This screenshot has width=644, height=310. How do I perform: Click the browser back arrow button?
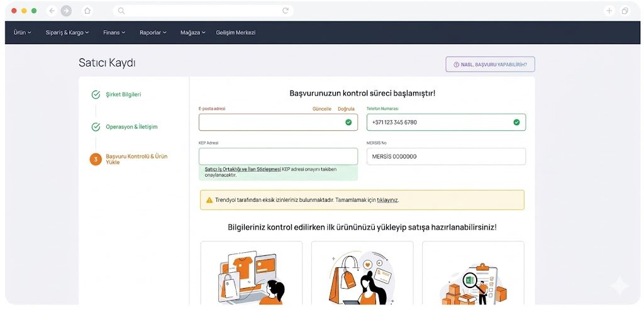pyautogui.click(x=52, y=11)
